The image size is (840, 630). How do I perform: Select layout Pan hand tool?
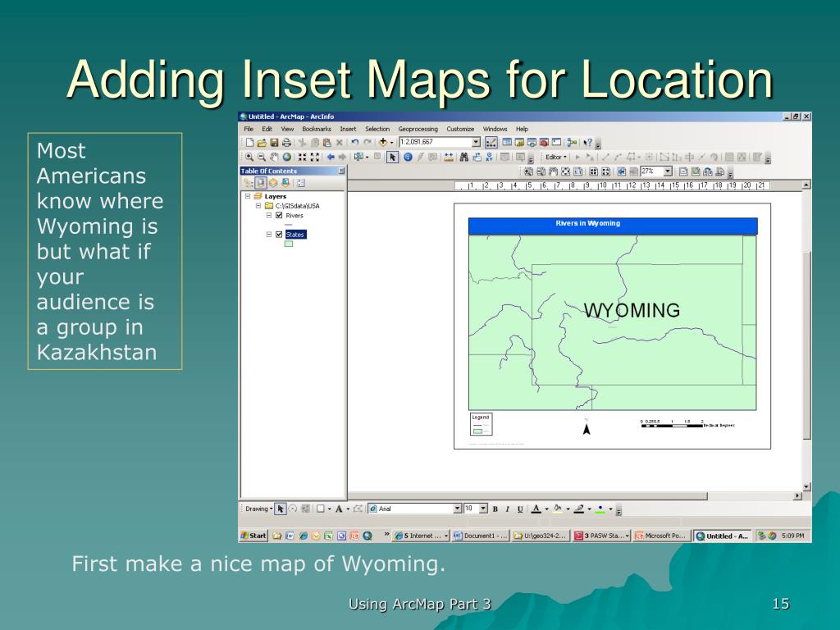(x=553, y=171)
